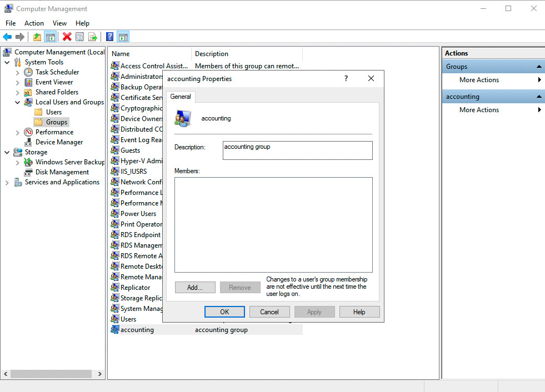Expand the Services and Applications node

[x=7, y=182]
